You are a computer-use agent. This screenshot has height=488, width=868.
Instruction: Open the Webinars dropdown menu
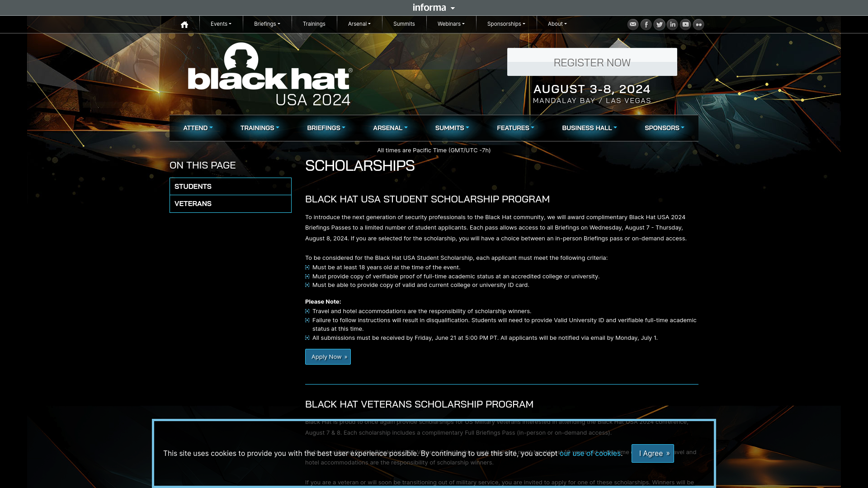pos(451,24)
